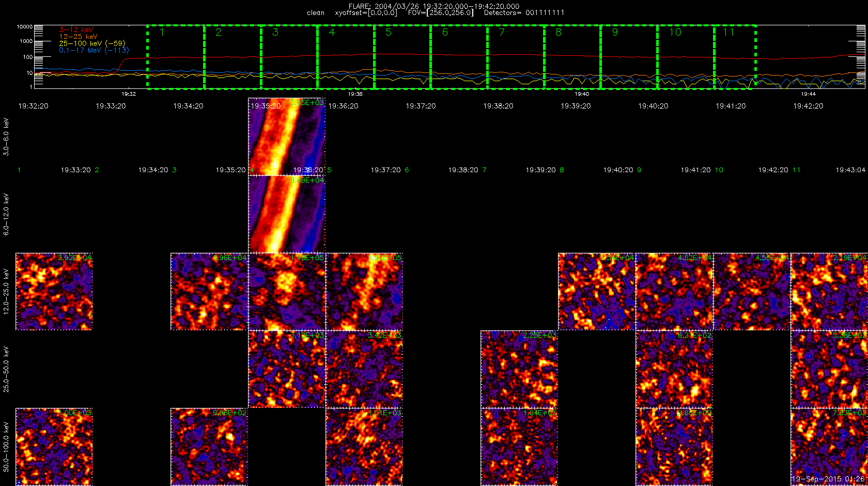The height and width of the screenshot is (486, 868).
Task: Click interval number 9 in the light curve plot
Action: 615,33
